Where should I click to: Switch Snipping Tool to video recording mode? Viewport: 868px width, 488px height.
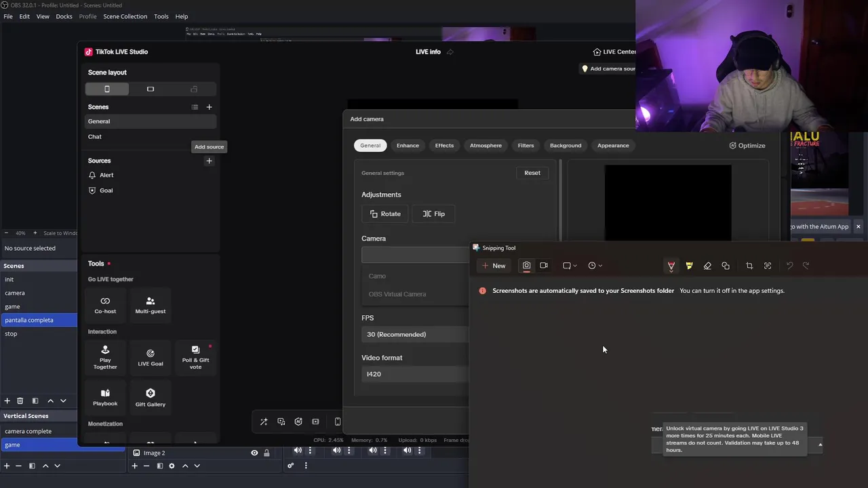point(544,266)
